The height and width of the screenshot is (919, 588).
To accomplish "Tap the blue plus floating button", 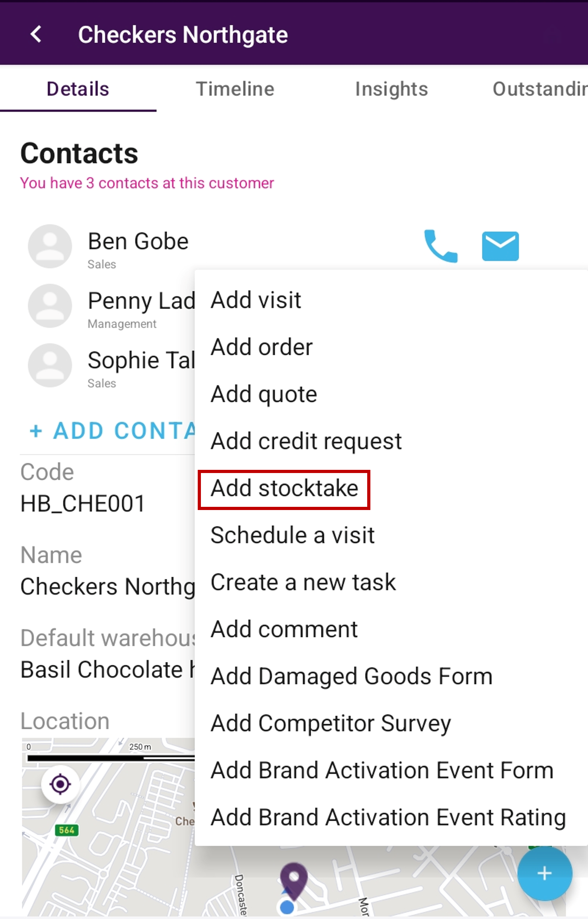I will tap(544, 873).
